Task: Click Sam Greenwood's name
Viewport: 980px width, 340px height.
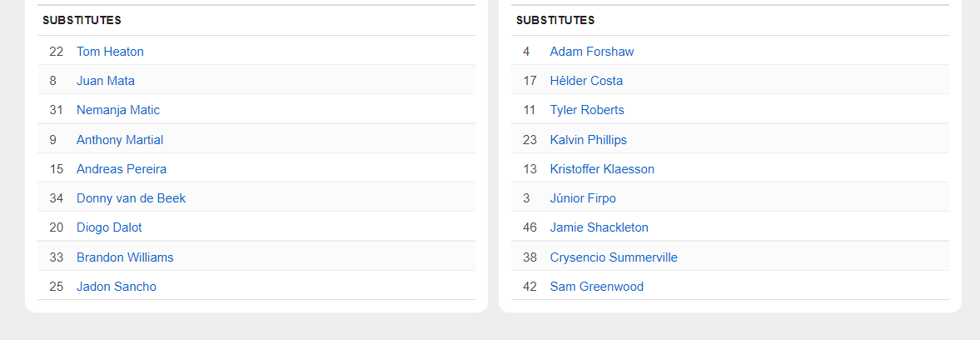Action: tap(597, 287)
